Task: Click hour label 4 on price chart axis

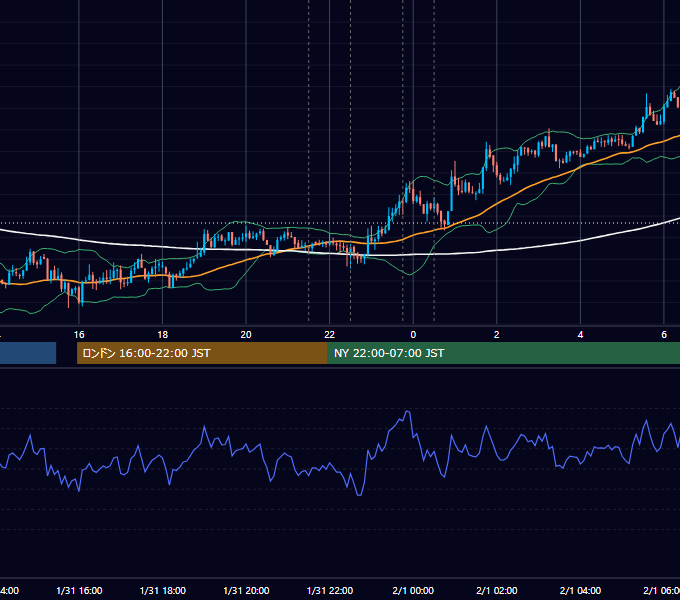Action: pos(580,335)
